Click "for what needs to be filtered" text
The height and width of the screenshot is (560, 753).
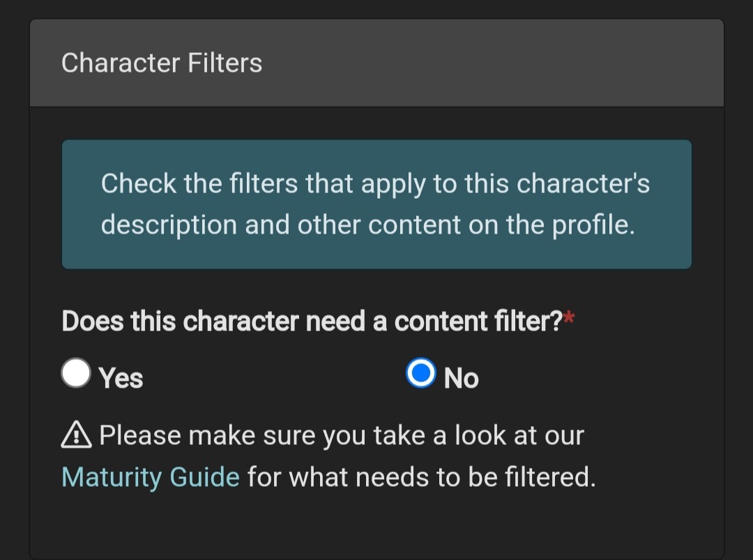click(422, 478)
